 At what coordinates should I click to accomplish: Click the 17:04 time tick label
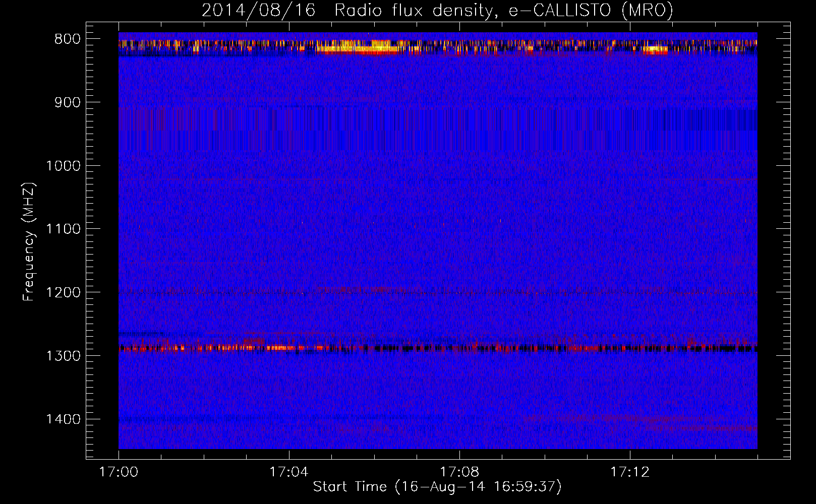coord(289,472)
